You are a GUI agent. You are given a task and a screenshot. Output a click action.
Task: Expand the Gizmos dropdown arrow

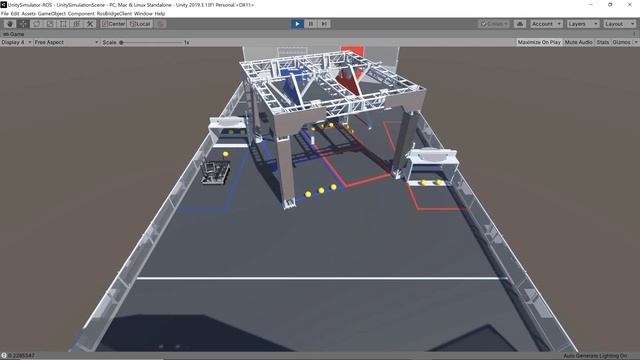tap(636, 42)
